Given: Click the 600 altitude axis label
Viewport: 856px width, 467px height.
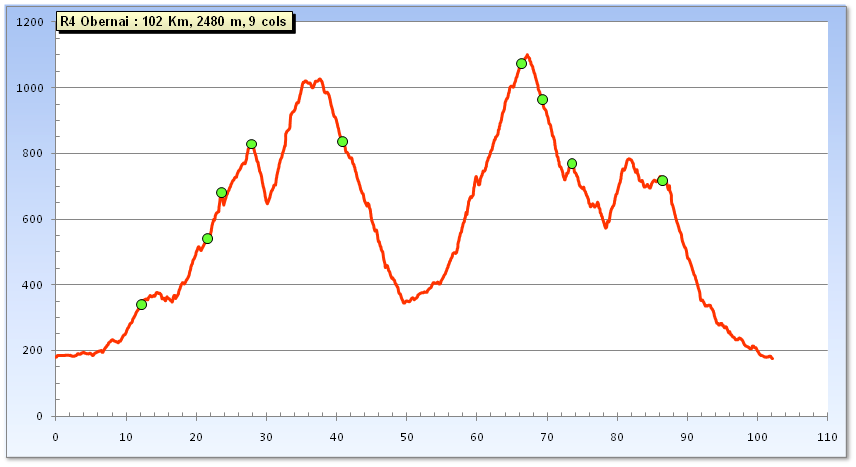Looking at the screenshot, I should pos(32,219).
